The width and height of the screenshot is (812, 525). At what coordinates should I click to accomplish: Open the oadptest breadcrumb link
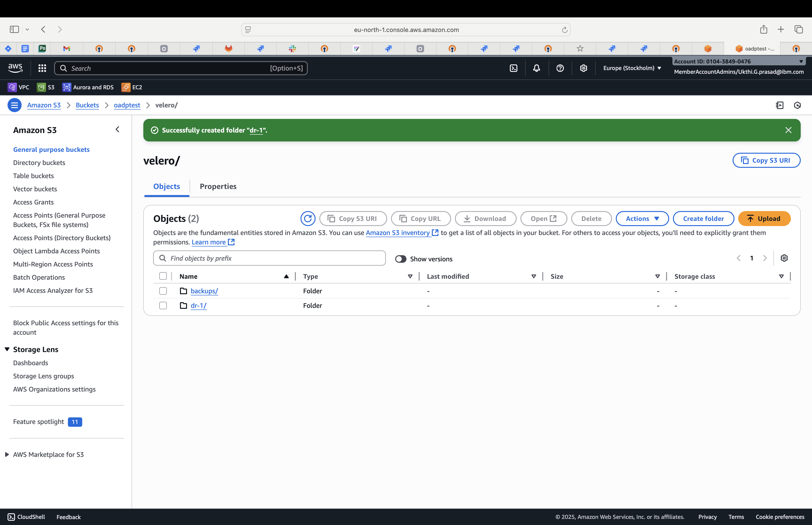(x=127, y=105)
